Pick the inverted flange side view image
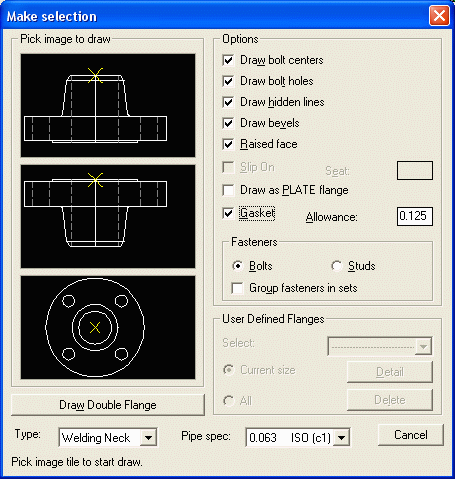455x479 pixels. (x=108, y=216)
